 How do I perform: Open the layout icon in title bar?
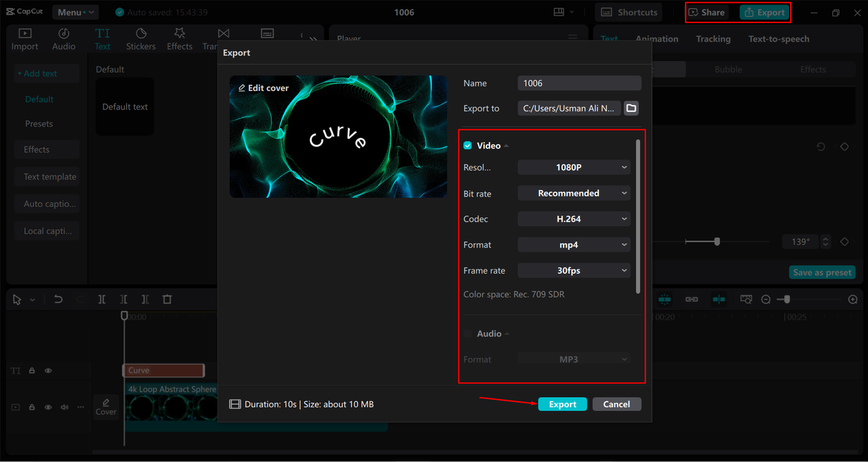pos(559,12)
